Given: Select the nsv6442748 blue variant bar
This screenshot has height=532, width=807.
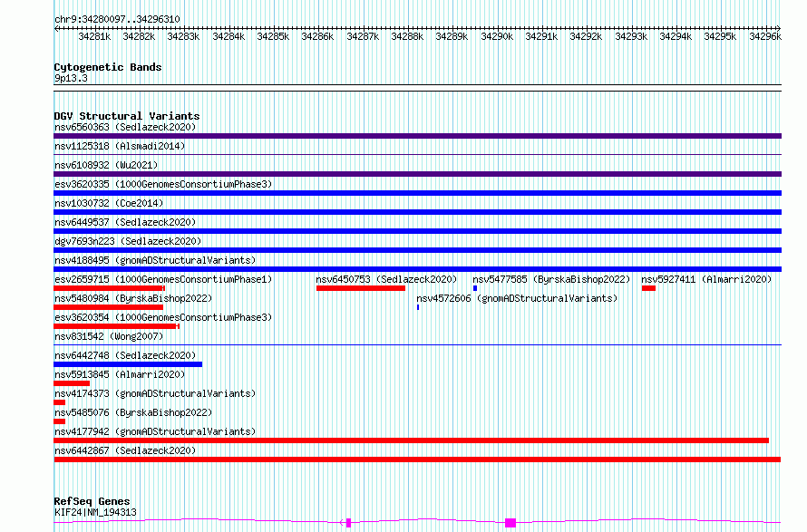Looking at the screenshot, I should (x=128, y=364).
